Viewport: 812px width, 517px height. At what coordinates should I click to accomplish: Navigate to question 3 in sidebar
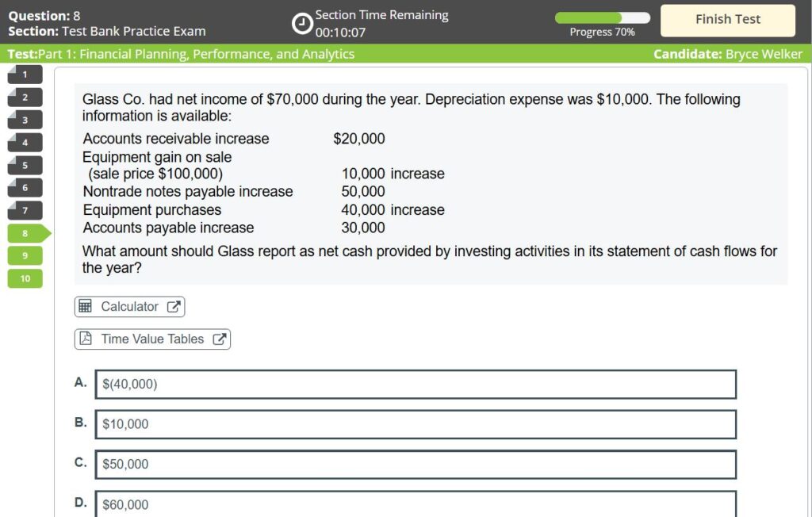(x=25, y=120)
